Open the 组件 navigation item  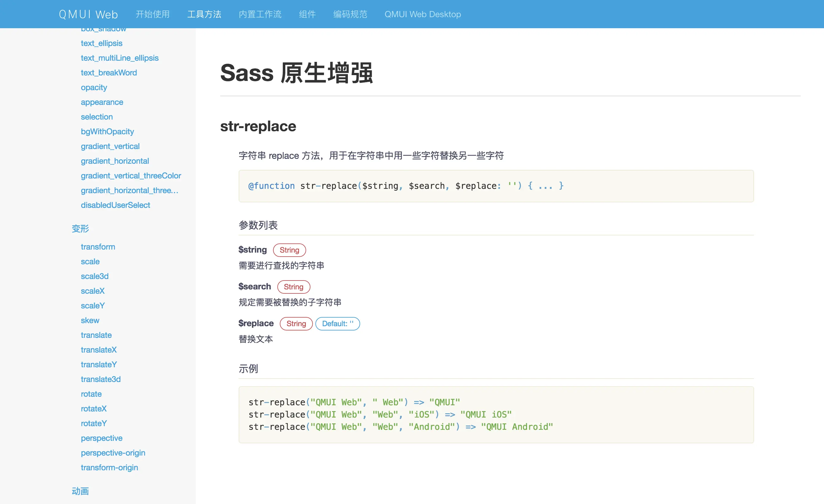pyautogui.click(x=307, y=14)
